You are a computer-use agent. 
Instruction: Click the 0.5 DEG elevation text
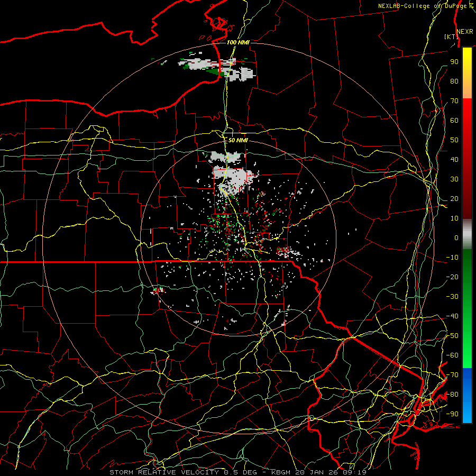pyautogui.click(x=241, y=472)
